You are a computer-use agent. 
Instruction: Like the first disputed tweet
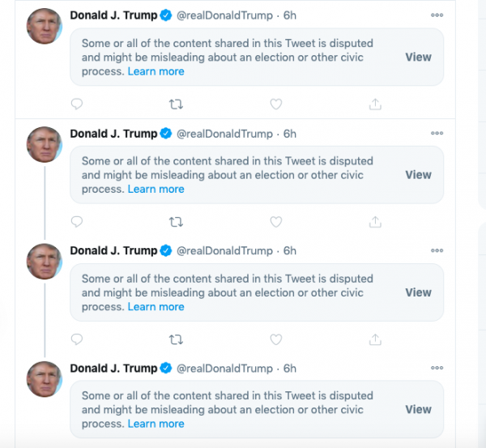(275, 105)
